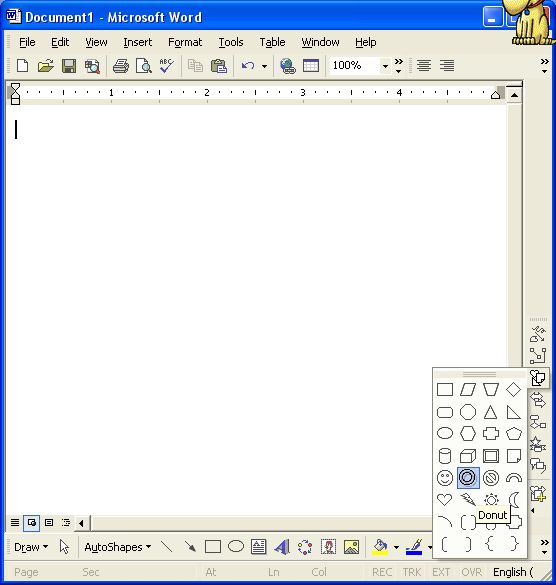
Task: Open the Zoom 100% dropdown
Action: pyautogui.click(x=385, y=66)
